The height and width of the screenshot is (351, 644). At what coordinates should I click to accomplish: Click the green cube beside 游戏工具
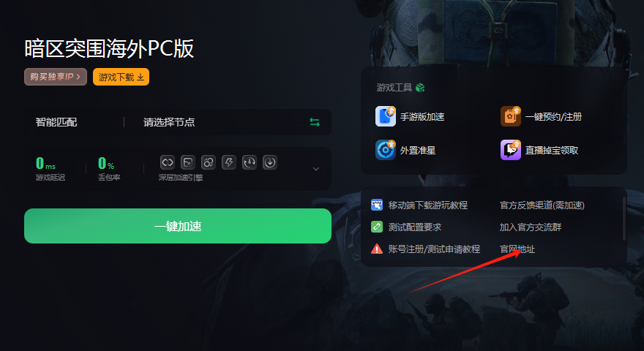click(420, 88)
